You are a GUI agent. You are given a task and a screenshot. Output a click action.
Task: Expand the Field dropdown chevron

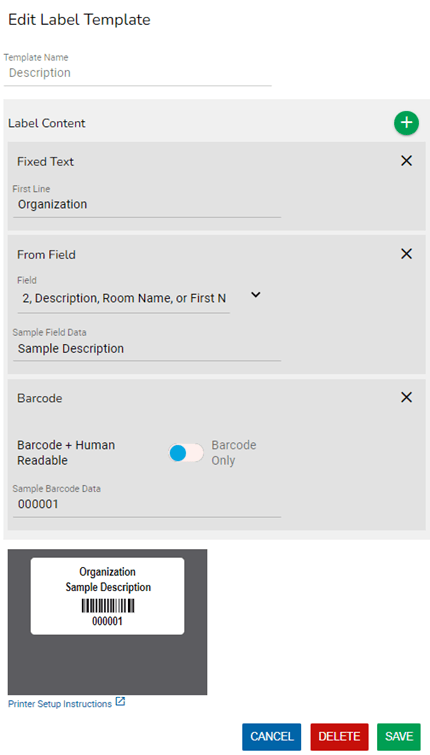pos(256,295)
